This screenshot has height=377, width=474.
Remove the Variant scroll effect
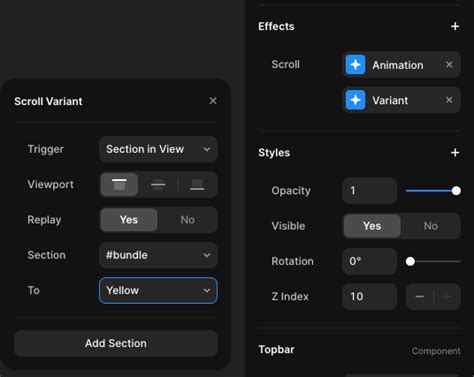[449, 100]
